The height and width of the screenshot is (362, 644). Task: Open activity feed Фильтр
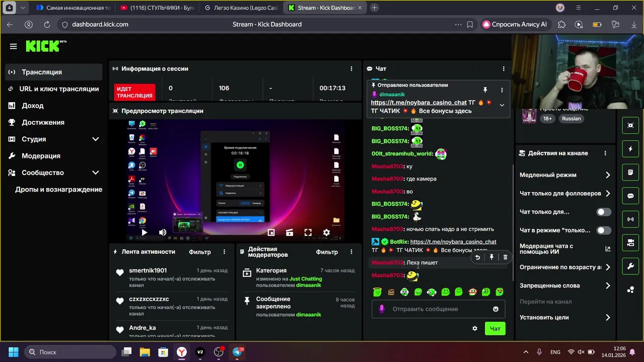point(200,252)
